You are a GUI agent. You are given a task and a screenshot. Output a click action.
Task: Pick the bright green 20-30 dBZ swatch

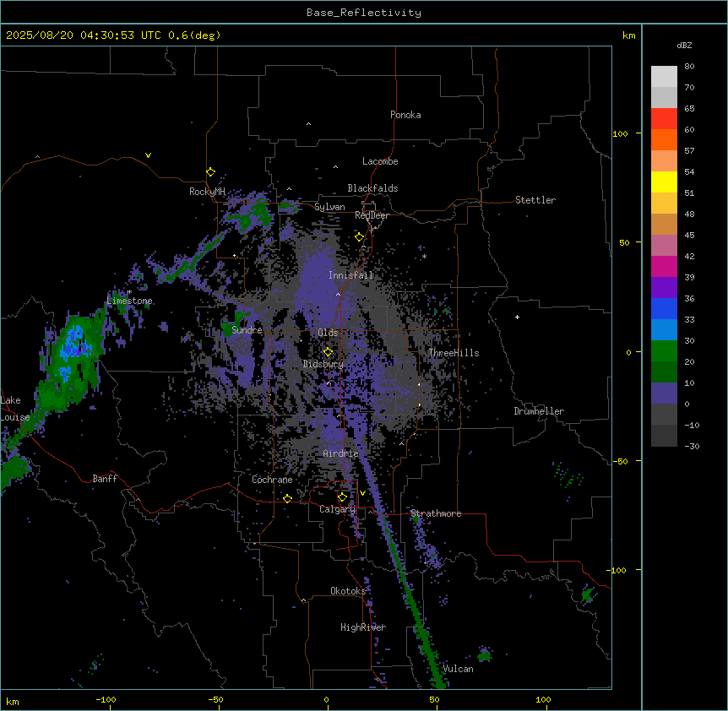pos(664,351)
